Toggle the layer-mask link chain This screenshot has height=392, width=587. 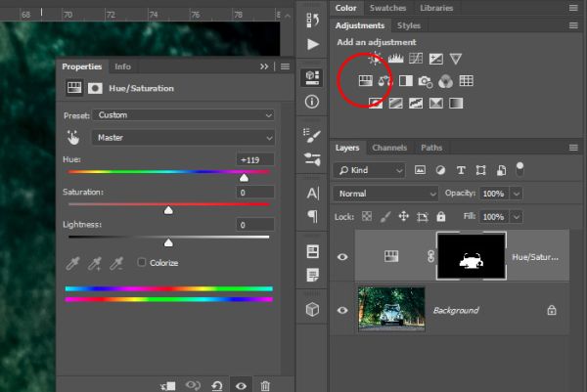[430, 256]
